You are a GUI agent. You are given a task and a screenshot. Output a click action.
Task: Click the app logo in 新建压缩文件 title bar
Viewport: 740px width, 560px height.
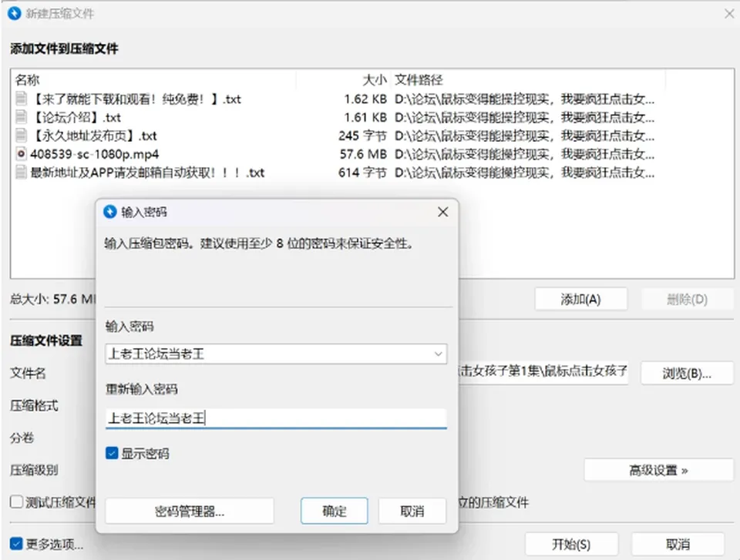coord(15,13)
